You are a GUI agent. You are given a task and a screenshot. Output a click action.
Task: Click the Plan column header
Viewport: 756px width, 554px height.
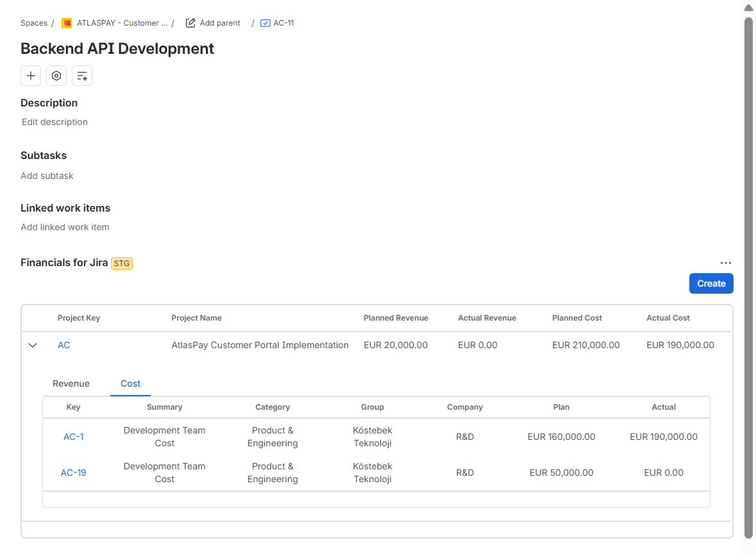pos(561,407)
